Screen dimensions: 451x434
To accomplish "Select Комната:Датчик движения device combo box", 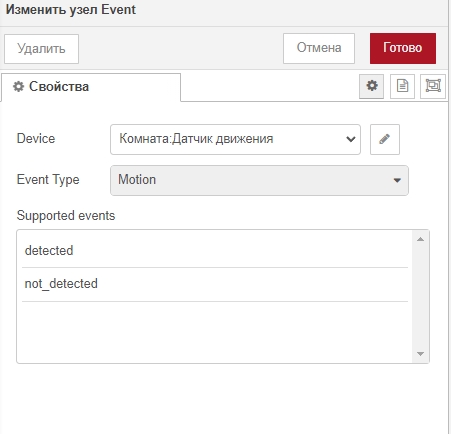I will [235, 139].
